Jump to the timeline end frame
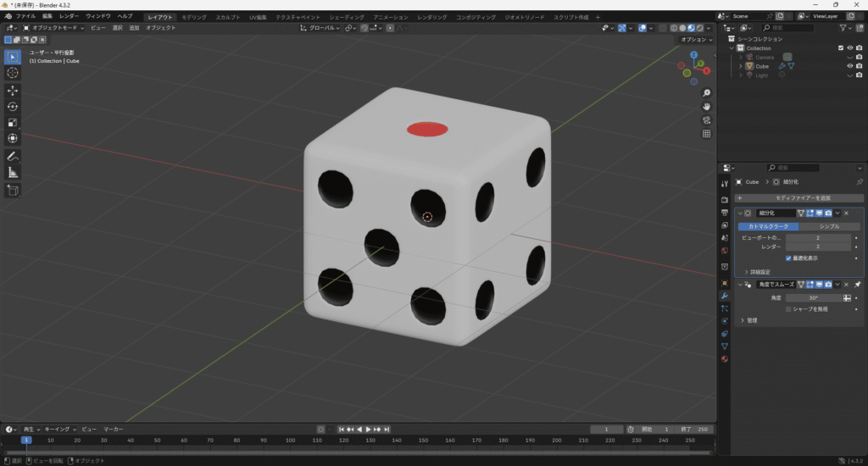 coord(387,430)
